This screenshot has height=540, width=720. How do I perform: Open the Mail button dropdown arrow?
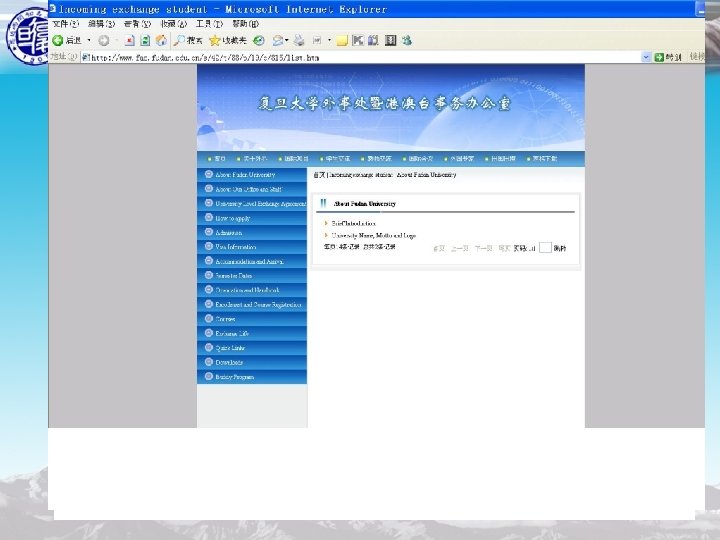[x=287, y=41]
